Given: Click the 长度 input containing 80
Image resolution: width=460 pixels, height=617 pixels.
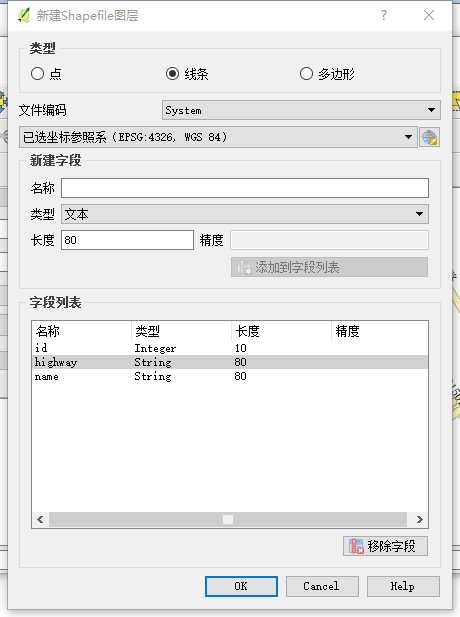Looking at the screenshot, I should [127, 240].
